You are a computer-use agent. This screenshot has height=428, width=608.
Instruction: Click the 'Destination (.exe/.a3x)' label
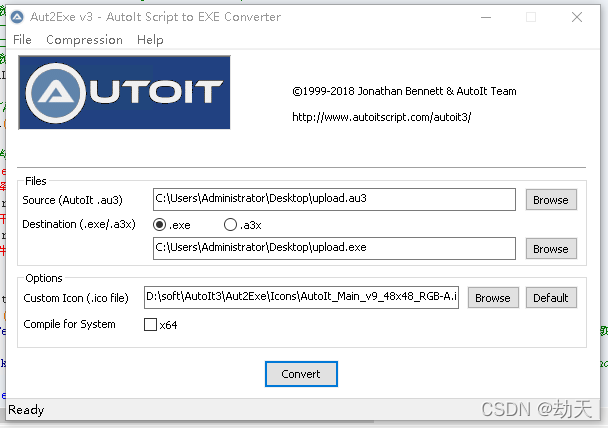pyautogui.click(x=79, y=224)
